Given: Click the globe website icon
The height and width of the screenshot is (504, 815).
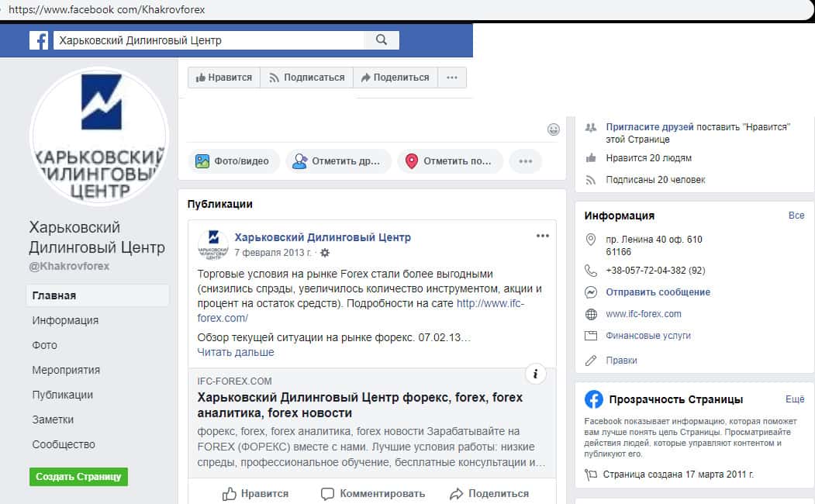Looking at the screenshot, I should [590, 314].
